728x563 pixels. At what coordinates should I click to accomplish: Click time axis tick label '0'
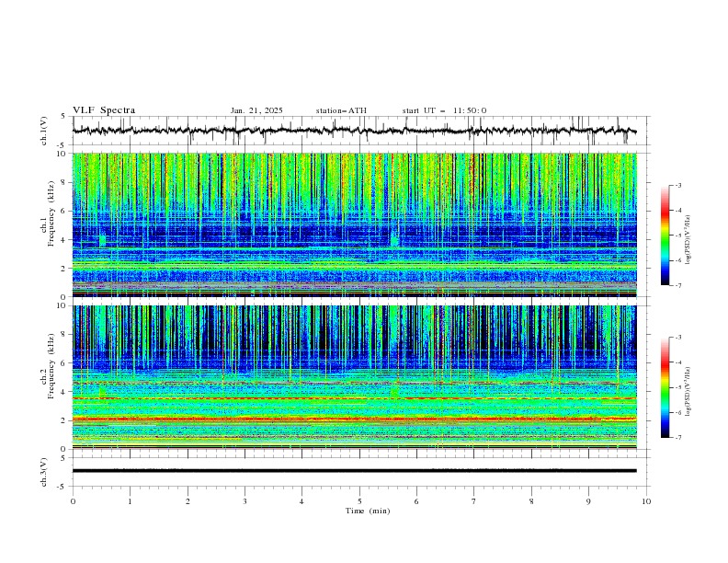click(x=73, y=501)
